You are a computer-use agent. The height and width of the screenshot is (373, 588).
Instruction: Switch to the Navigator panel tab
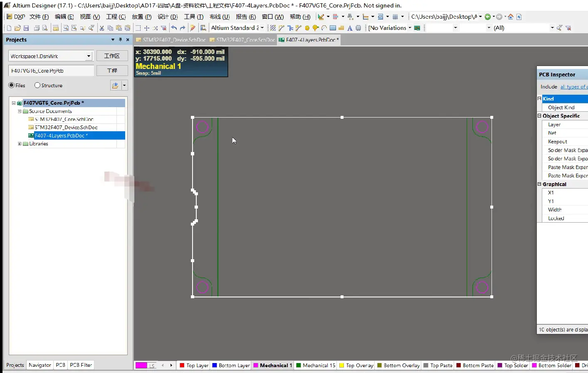(x=40, y=365)
